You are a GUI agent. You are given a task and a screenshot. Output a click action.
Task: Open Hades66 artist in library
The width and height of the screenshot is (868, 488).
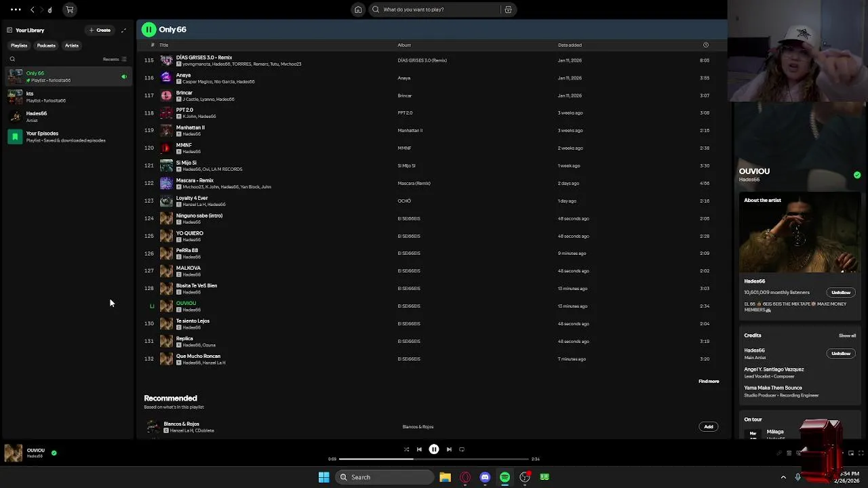(x=67, y=117)
